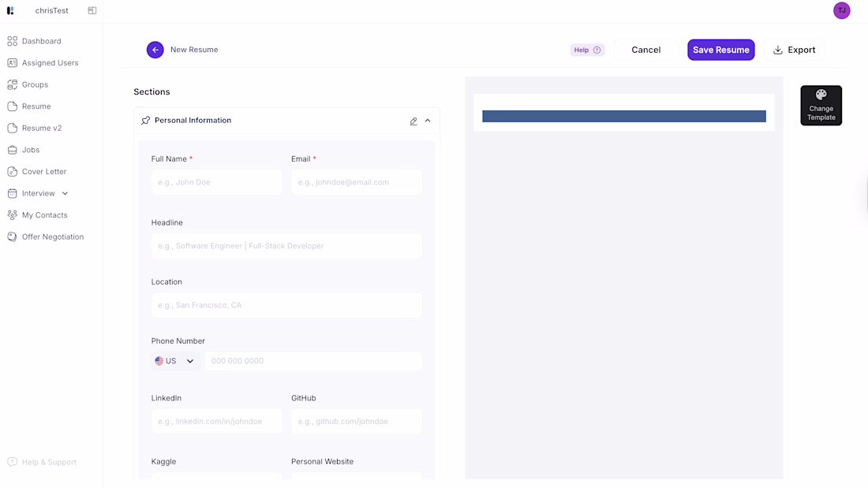The image size is (868, 488).
Task: Click the Resume document icon
Action: point(12,106)
